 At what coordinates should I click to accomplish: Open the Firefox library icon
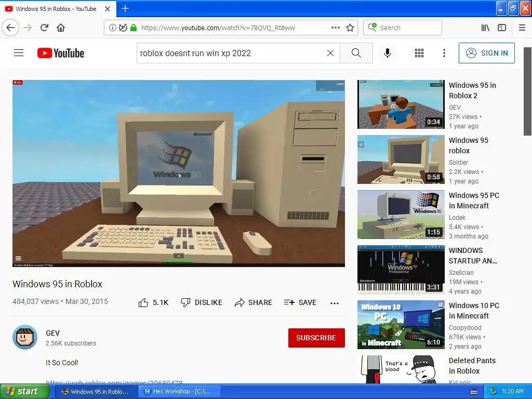point(485,28)
